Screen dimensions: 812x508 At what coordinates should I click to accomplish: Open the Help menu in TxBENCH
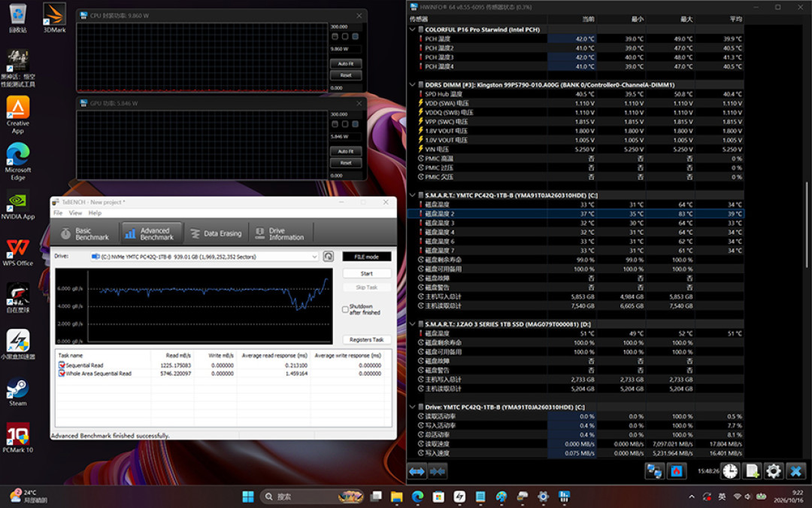(x=95, y=213)
